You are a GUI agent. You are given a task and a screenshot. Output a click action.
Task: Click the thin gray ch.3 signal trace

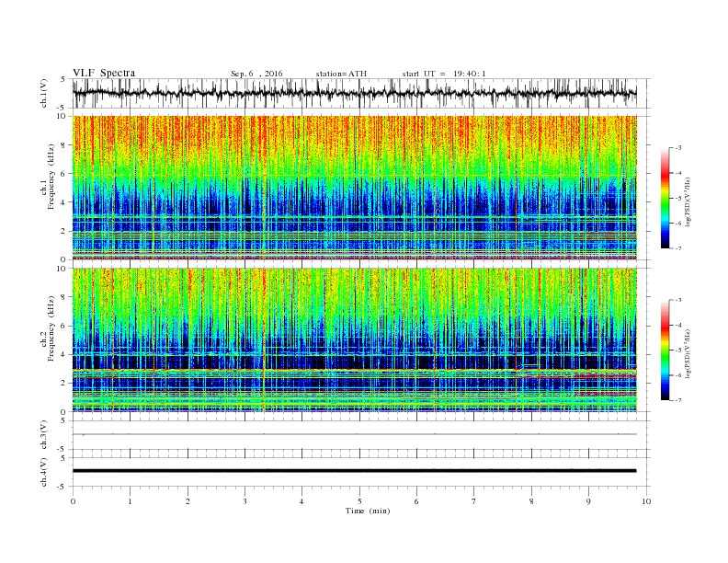pyautogui.click(x=355, y=434)
